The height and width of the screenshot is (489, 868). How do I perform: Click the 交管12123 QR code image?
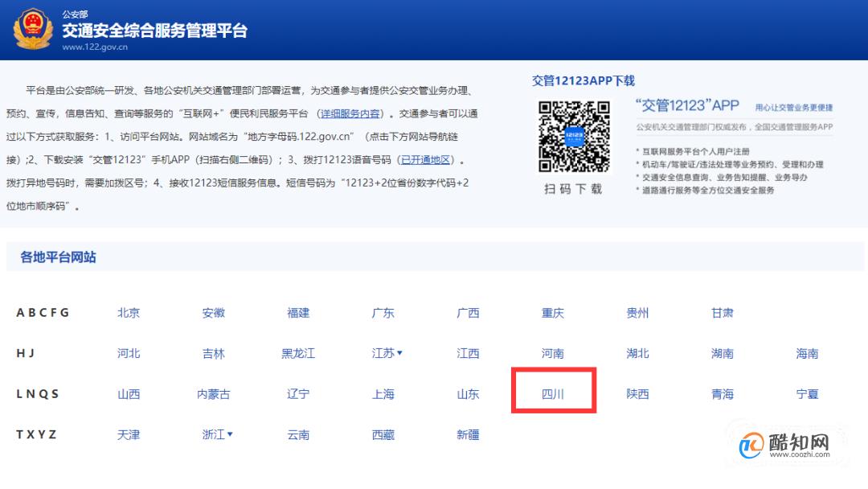pyautogui.click(x=574, y=137)
